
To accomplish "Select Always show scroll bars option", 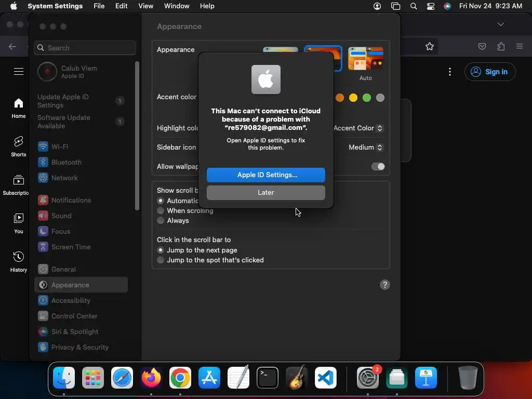I will tap(161, 220).
